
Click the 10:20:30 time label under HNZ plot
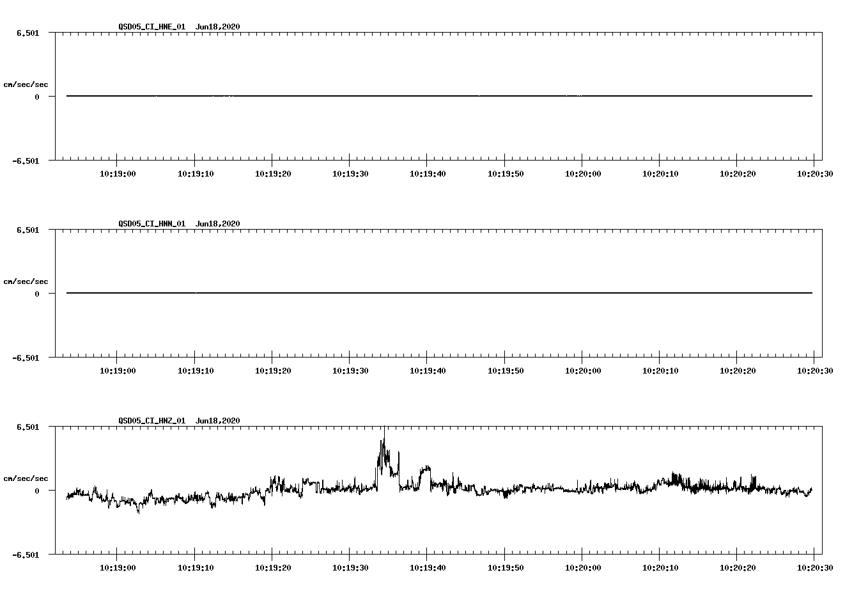814,567
